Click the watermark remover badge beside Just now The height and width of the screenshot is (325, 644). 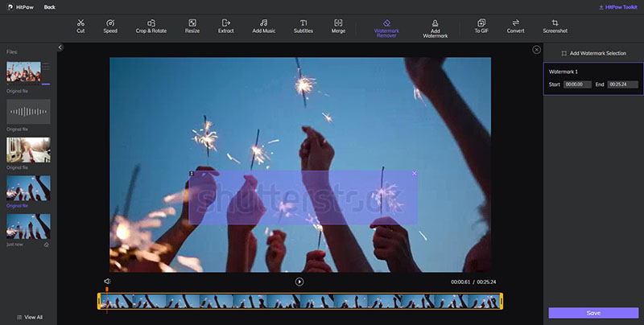coord(47,245)
